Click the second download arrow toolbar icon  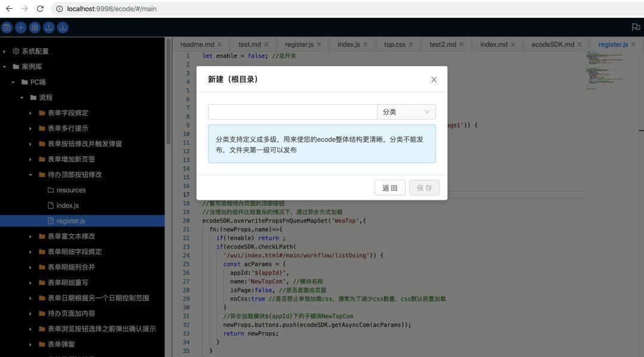click(x=62, y=27)
